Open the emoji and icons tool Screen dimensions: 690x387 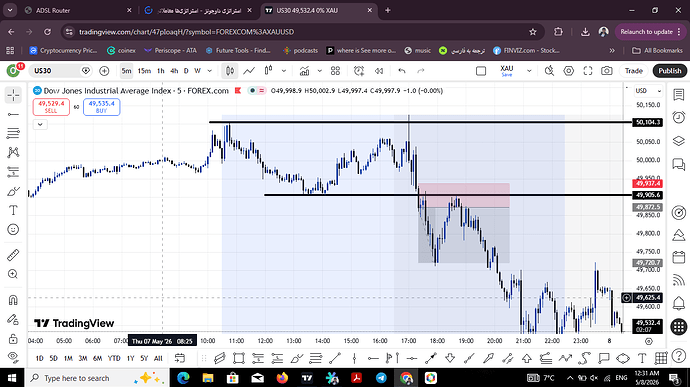point(13,229)
